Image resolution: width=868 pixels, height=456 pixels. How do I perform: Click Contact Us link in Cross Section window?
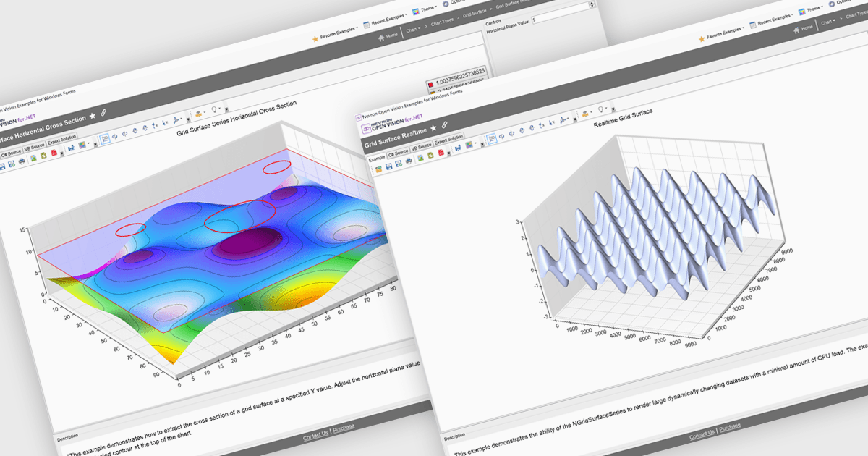(x=315, y=437)
